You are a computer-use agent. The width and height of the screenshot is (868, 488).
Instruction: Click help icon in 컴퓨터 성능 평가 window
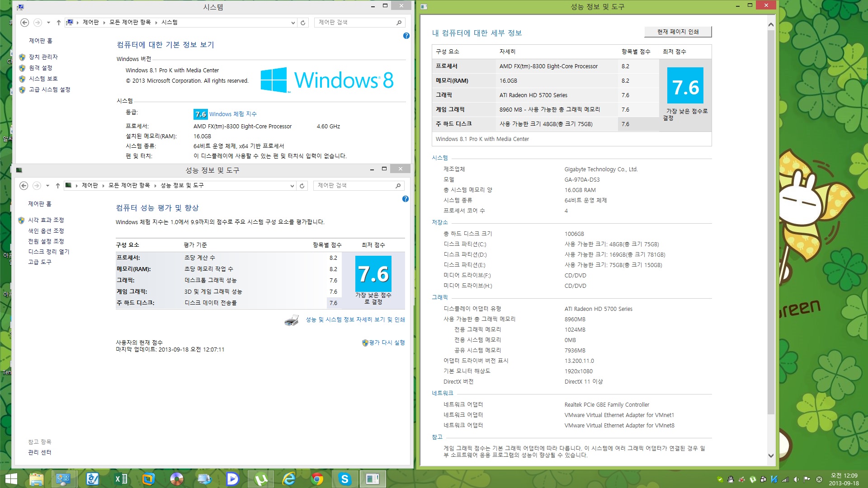[x=406, y=199]
